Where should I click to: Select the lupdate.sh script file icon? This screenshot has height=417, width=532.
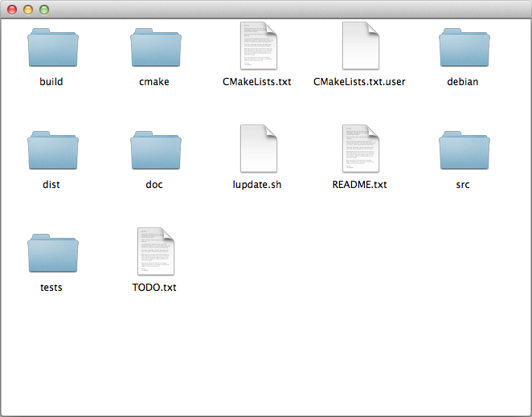pyautogui.click(x=259, y=149)
